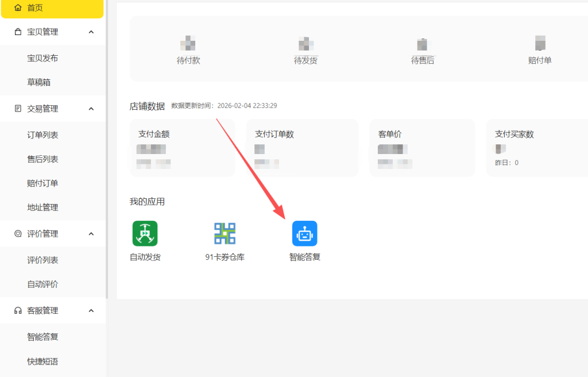Open 快捷短语 in the sidebar
588x377 pixels.
[x=42, y=361]
